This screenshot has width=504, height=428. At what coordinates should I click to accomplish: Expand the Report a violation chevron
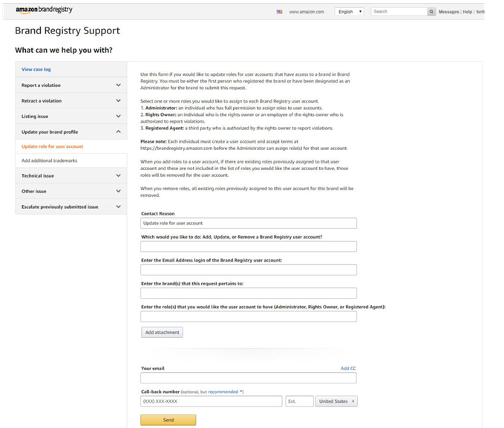[118, 85]
